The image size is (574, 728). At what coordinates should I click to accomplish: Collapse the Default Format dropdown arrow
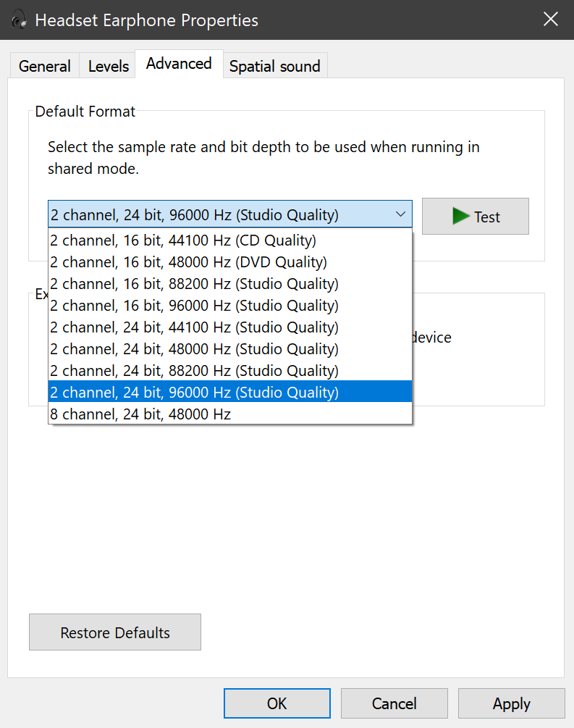click(400, 214)
